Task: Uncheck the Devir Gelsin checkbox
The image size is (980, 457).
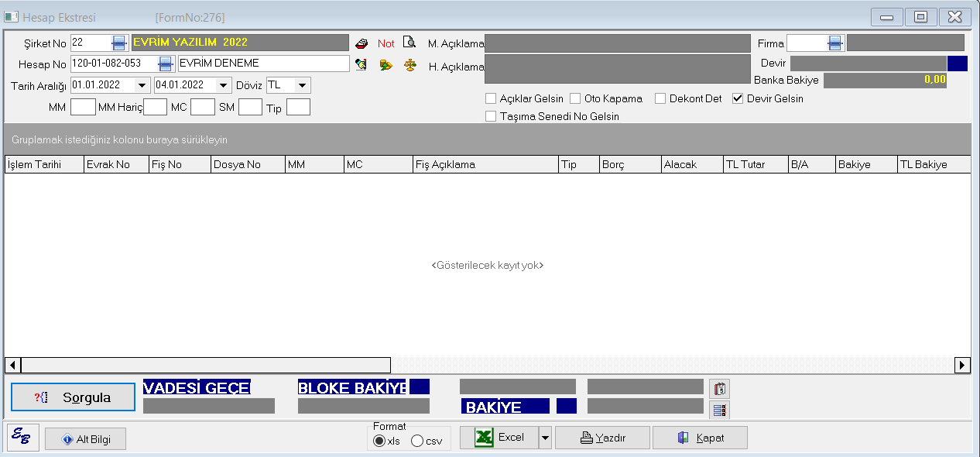Action: tap(737, 98)
